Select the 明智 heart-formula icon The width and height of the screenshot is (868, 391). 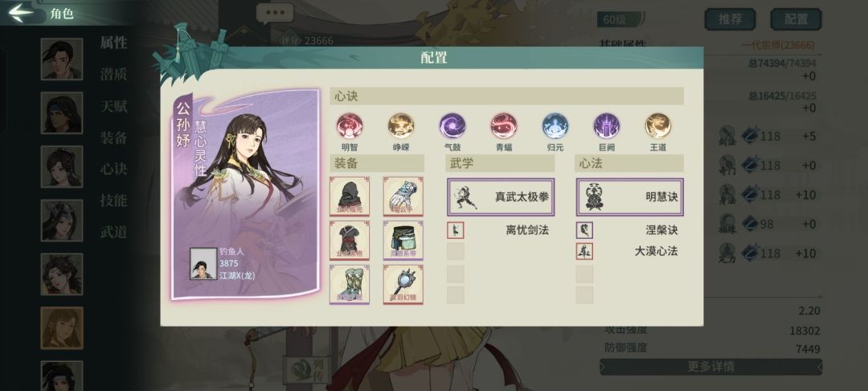(x=350, y=126)
